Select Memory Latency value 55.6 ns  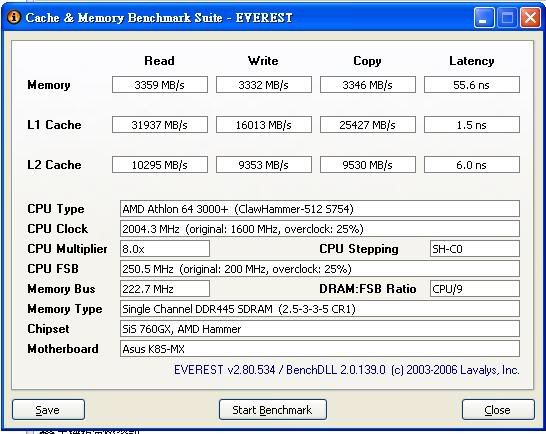click(x=472, y=85)
